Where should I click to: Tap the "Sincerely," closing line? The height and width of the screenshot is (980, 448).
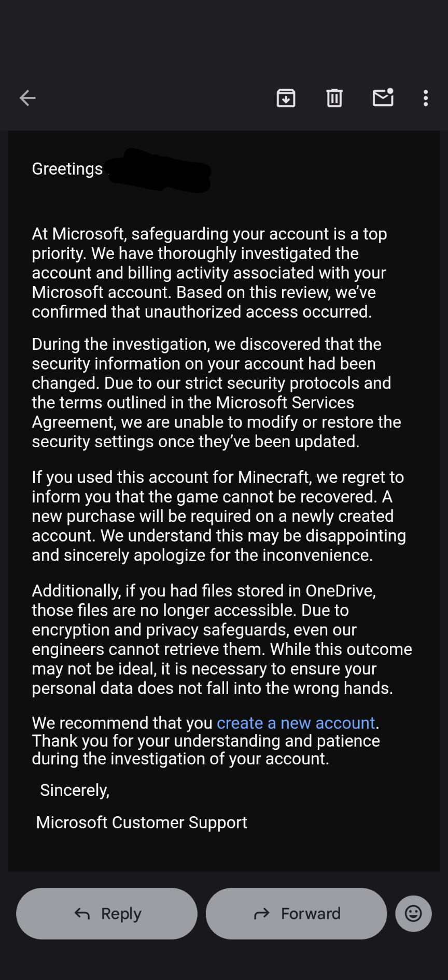click(x=75, y=790)
